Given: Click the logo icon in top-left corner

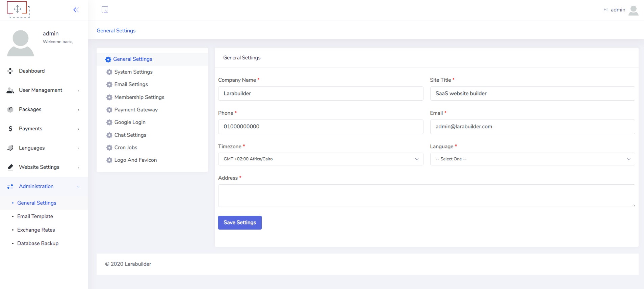Looking at the screenshot, I should (x=18, y=9).
